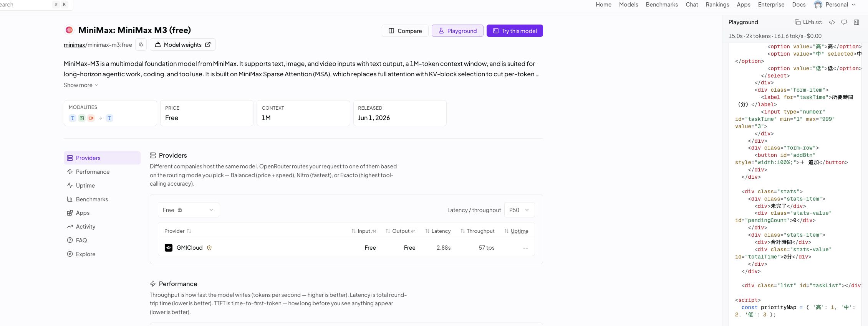Copy LLMs.txt from the Playground panel
Screen dimensions: 868x326
click(808, 22)
